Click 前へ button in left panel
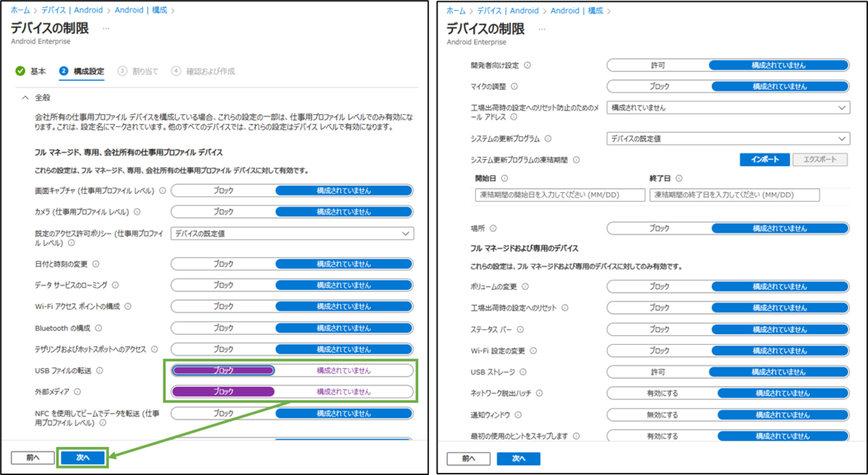Viewport: 868px width, 475px height. (x=32, y=458)
